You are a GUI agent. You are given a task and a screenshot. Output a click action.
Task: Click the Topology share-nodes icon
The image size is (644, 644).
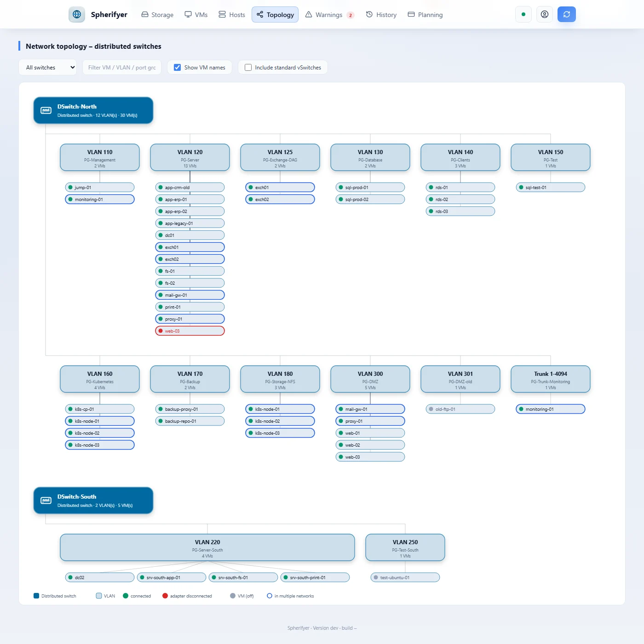click(x=260, y=15)
